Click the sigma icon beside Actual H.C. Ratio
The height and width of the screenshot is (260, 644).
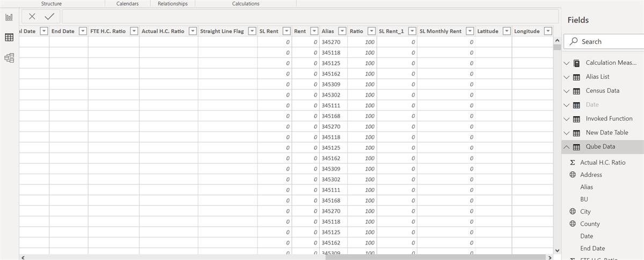pos(573,162)
